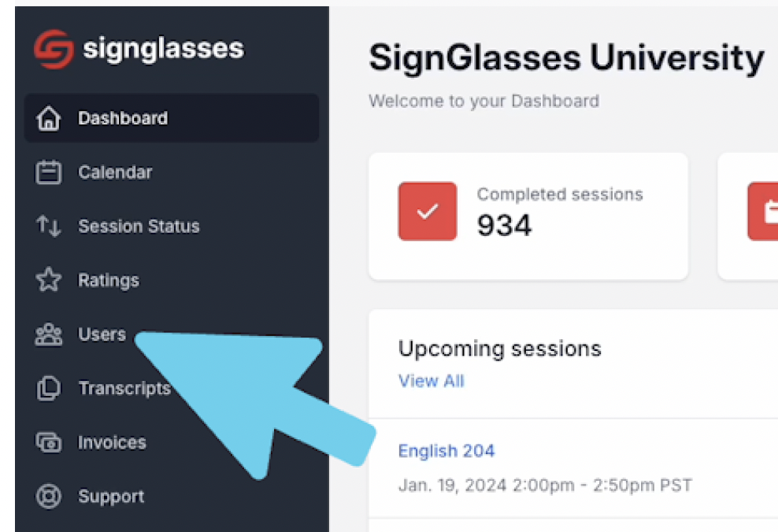Click the Support lifebuoy icon
This screenshot has height=532, width=778.
[x=48, y=496]
